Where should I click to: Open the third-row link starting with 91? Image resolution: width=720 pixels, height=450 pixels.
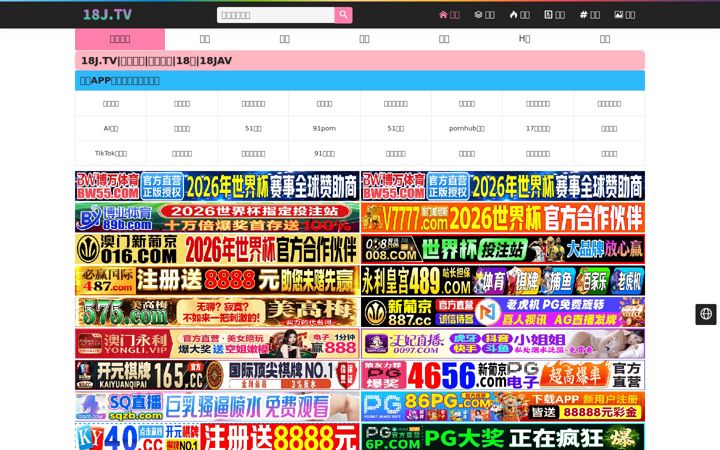(x=324, y=153)
